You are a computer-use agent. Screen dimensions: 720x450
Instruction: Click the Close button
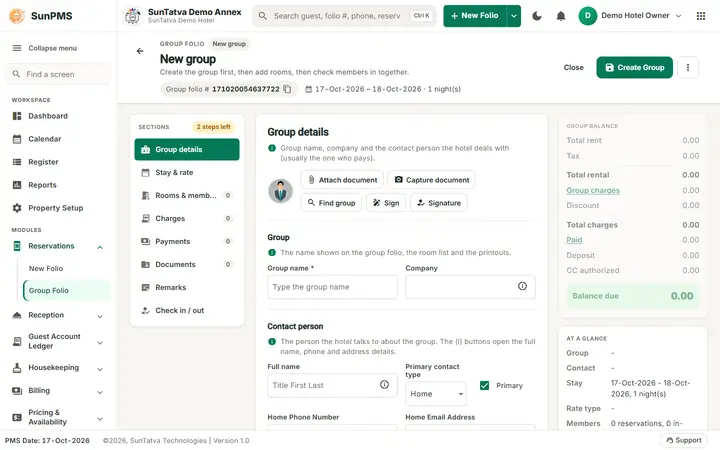(574, 68)
